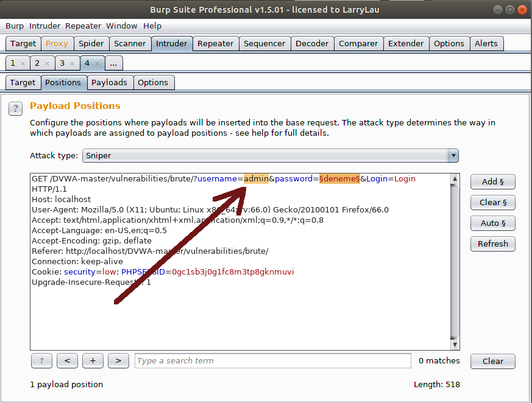
Task: Switch to the Alerts tab
Action: point(486,44)
